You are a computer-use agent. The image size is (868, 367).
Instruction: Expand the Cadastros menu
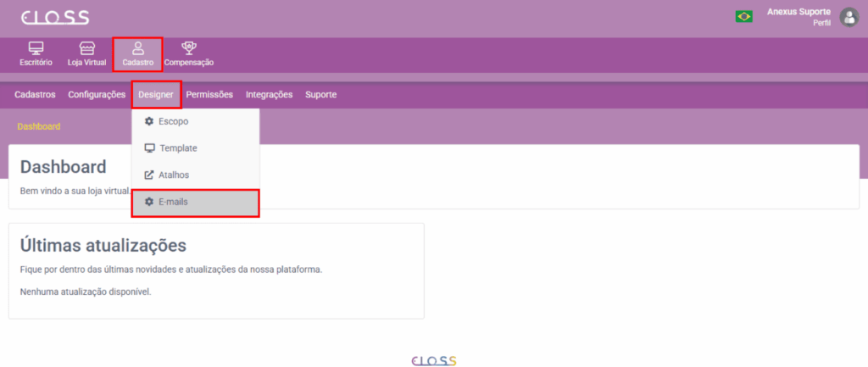point(35,95)
